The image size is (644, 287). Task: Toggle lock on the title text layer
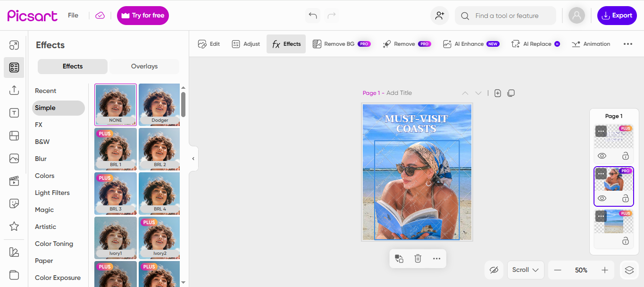click(x=626, y=156)
